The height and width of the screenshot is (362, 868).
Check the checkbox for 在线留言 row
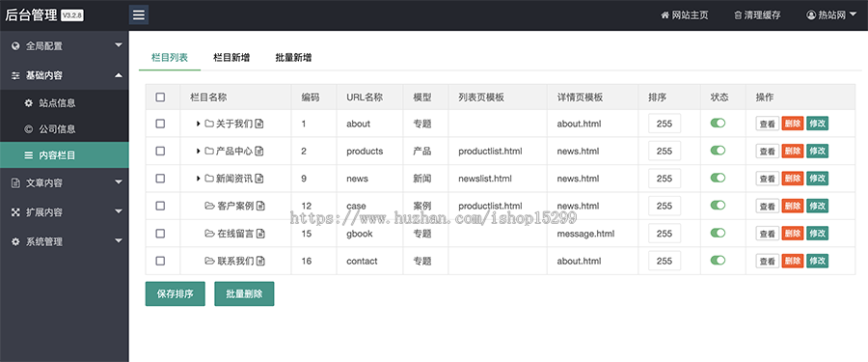(160, 234)
